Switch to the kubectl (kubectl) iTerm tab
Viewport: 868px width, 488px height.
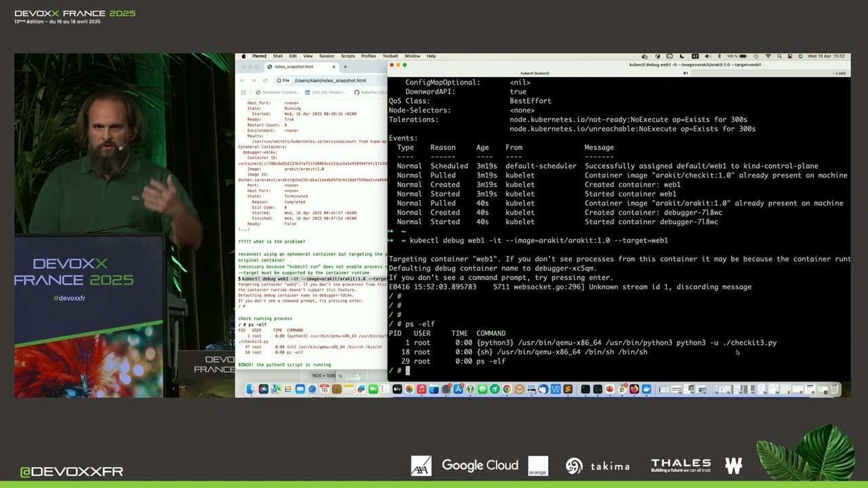click(x=535, y=73)
